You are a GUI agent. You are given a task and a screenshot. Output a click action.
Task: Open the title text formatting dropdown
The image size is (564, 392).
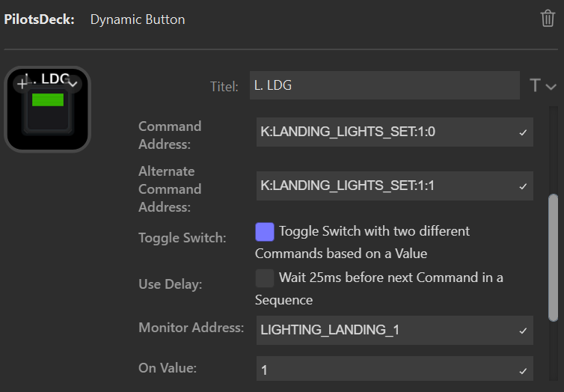pyautogui.click(x=543, y=86)
